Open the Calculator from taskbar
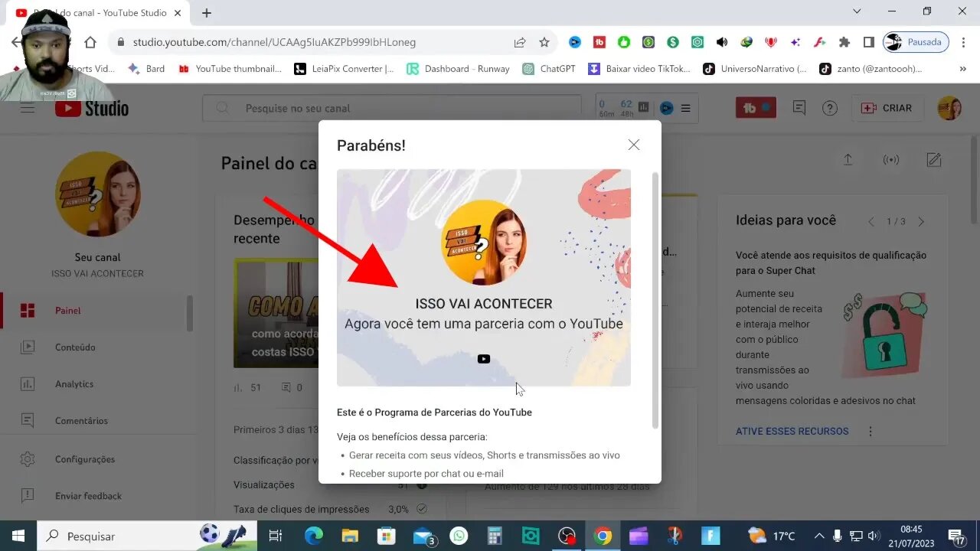980x551 pixels. click(x=495, y=536)
